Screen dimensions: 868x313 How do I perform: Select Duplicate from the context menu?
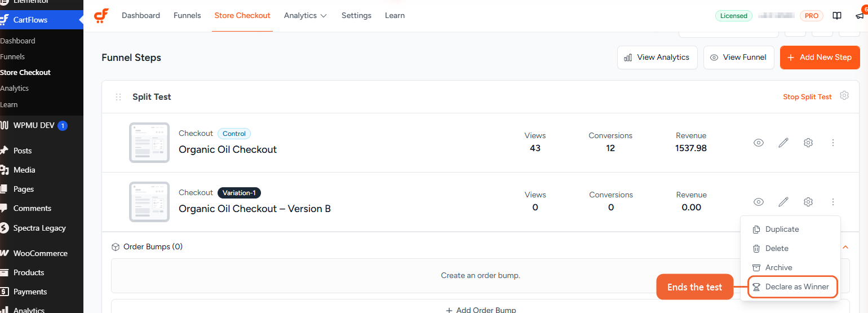[789, 229]
